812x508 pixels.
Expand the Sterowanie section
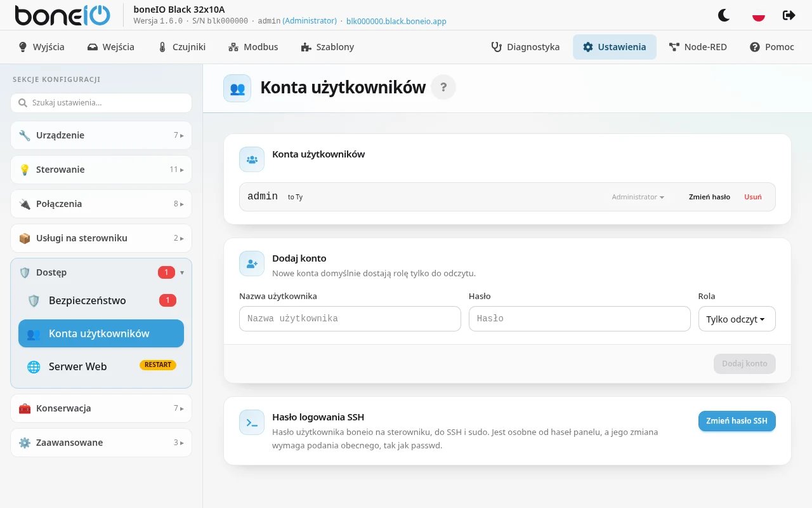pos(101,170)
